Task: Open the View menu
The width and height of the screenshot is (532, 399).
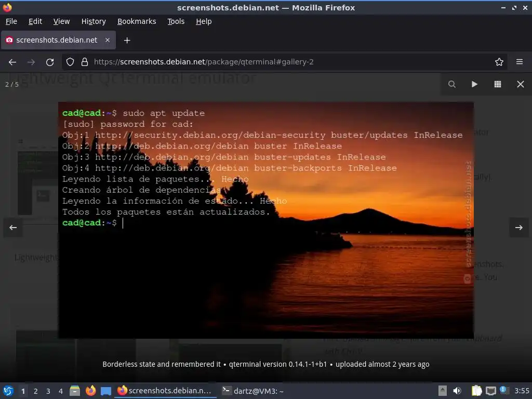Action: click(x=61, y=21)
